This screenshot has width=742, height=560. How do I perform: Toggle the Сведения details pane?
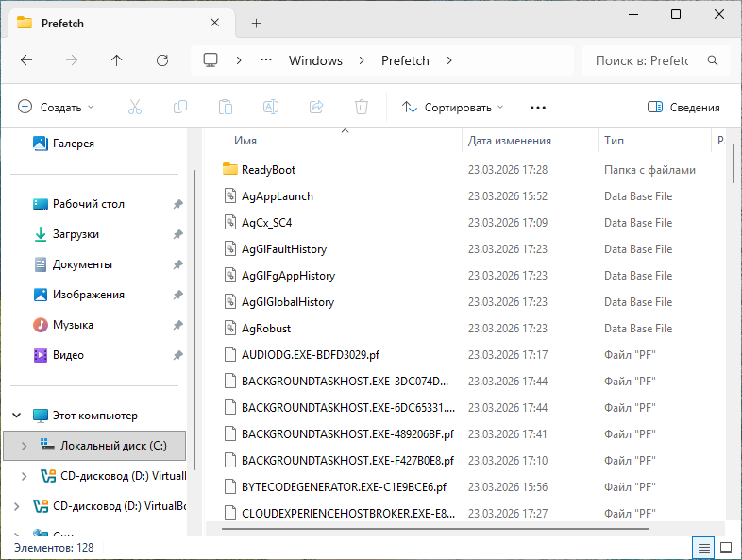683,107
